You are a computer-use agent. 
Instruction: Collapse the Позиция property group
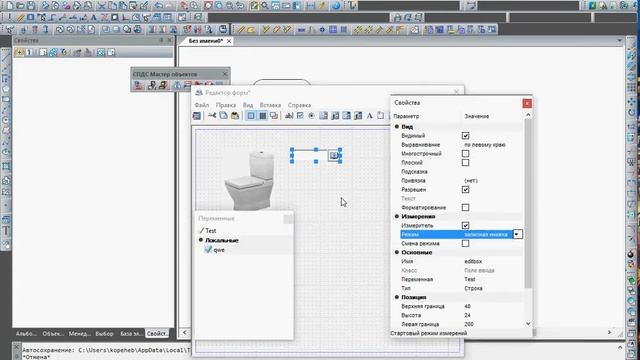pyautogui.click(x=397, y=297)
